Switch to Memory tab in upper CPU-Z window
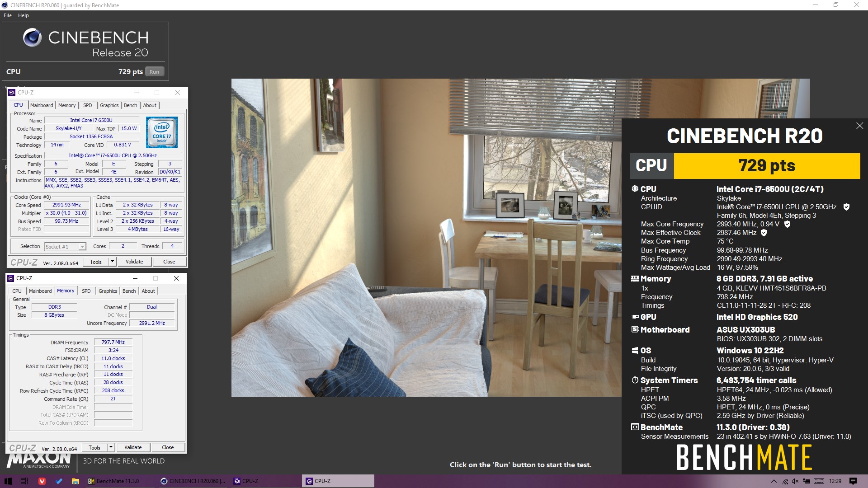This screenshot has height=488, width=868. coord(67,105)
